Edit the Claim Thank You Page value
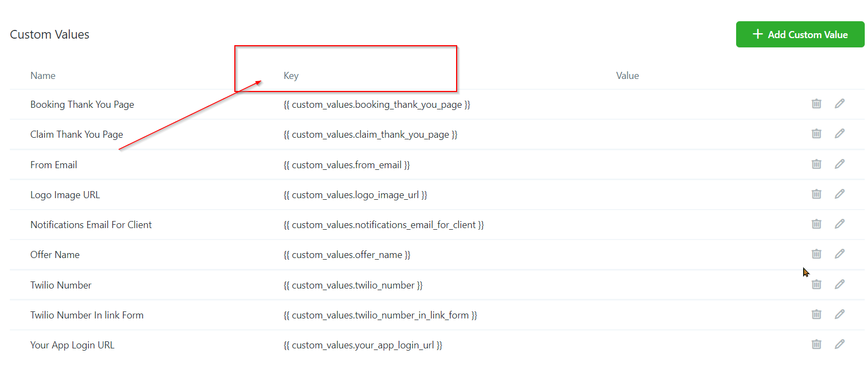Viewport: 868px width, 368px height. [840, 133]
